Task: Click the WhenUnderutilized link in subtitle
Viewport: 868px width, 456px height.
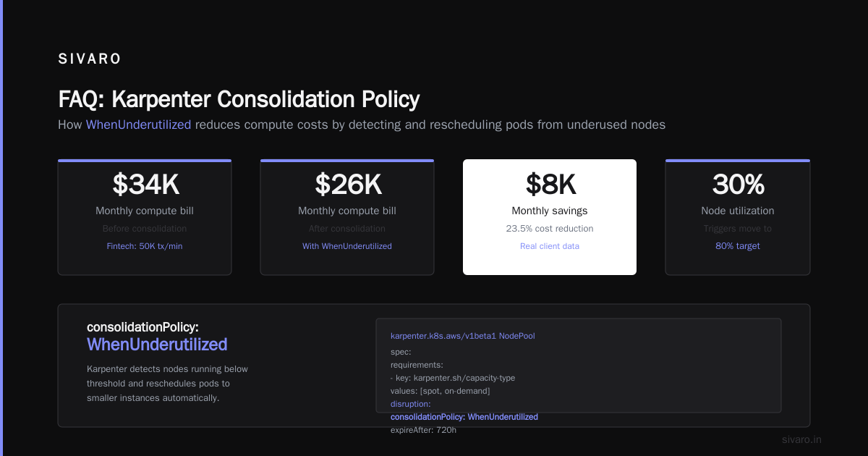Action: pos(138,124)
